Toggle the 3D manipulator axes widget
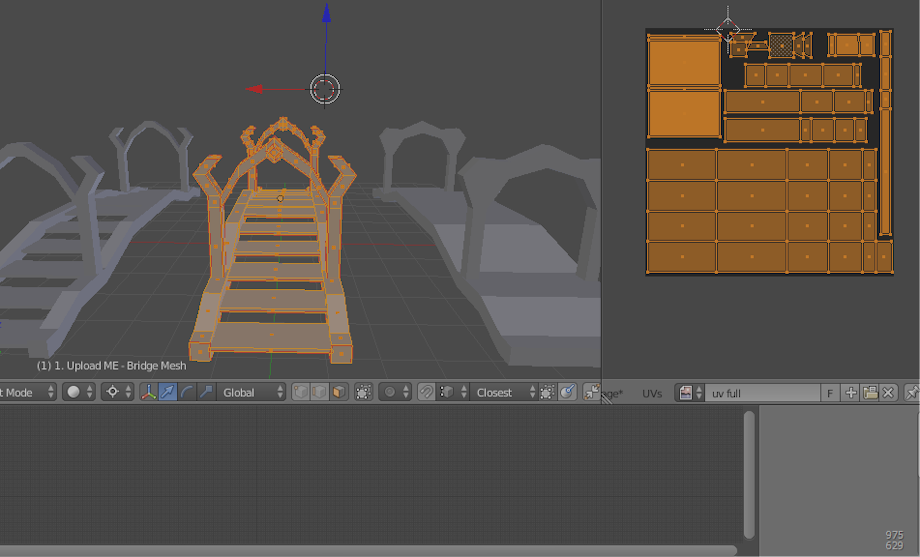This screenshot has height=557, width=920. [x=148, y=393]
